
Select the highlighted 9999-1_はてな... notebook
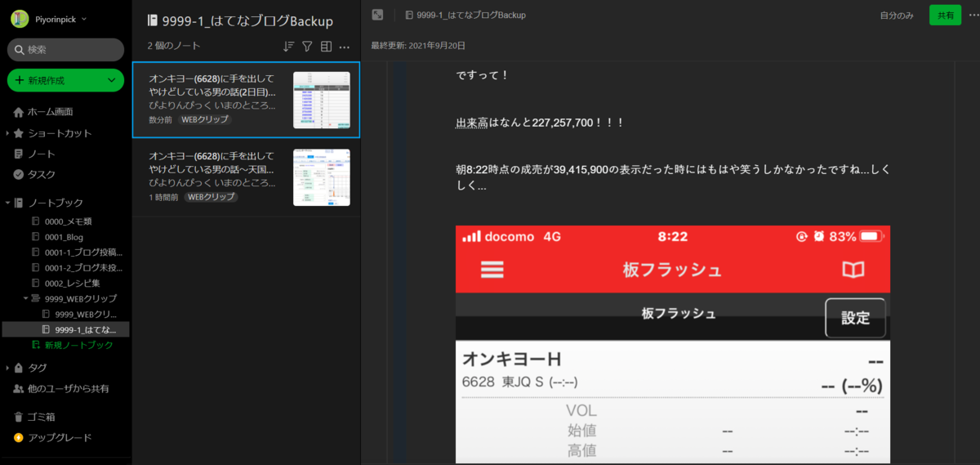click(66, 329)
